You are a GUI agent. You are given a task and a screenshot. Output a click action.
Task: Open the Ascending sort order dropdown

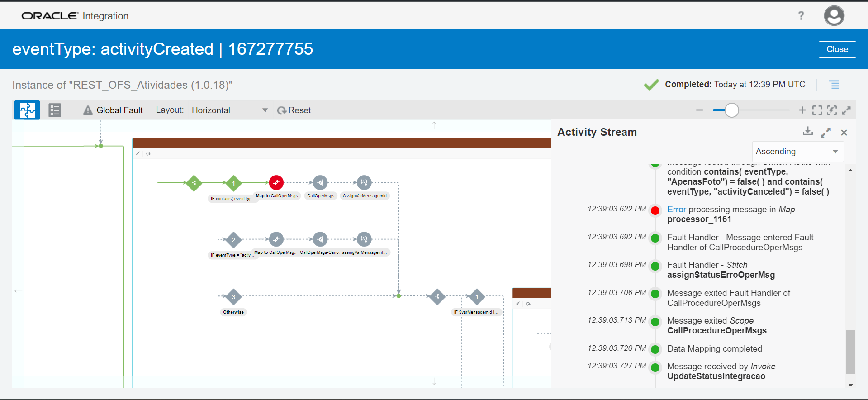(797, 152)
